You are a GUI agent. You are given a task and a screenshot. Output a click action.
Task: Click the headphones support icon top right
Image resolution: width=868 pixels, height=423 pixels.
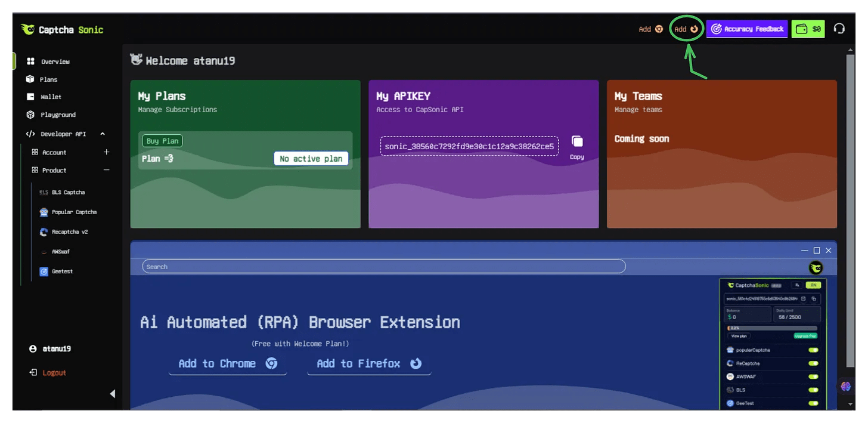[839, 28]
